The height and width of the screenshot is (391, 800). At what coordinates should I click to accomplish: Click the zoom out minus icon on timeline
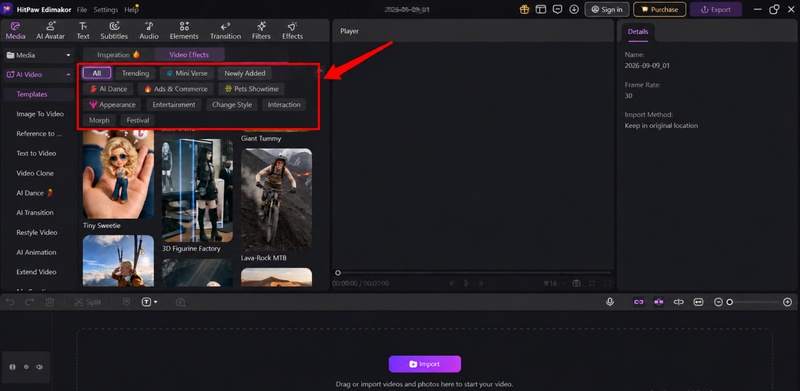(718, 302)
